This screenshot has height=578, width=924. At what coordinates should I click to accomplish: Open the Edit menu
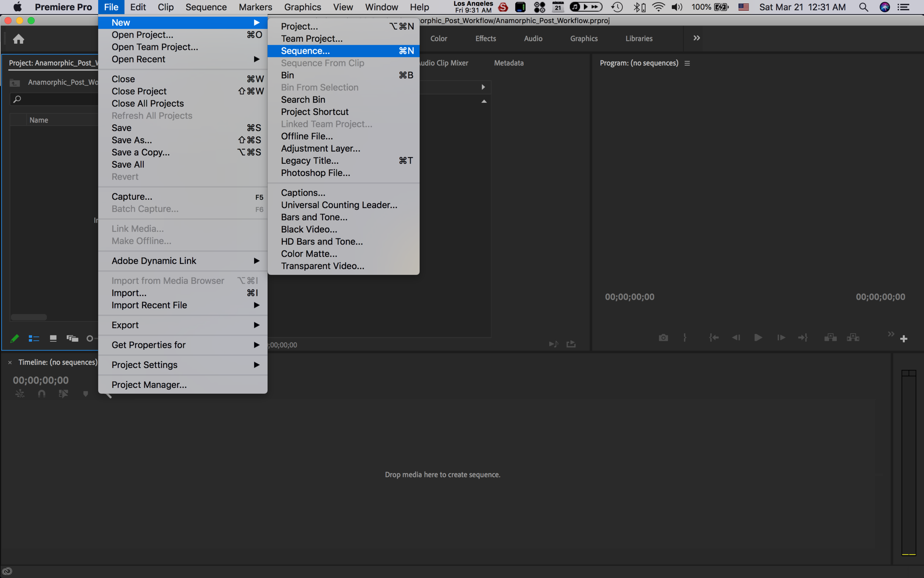[x=138, y=7]
